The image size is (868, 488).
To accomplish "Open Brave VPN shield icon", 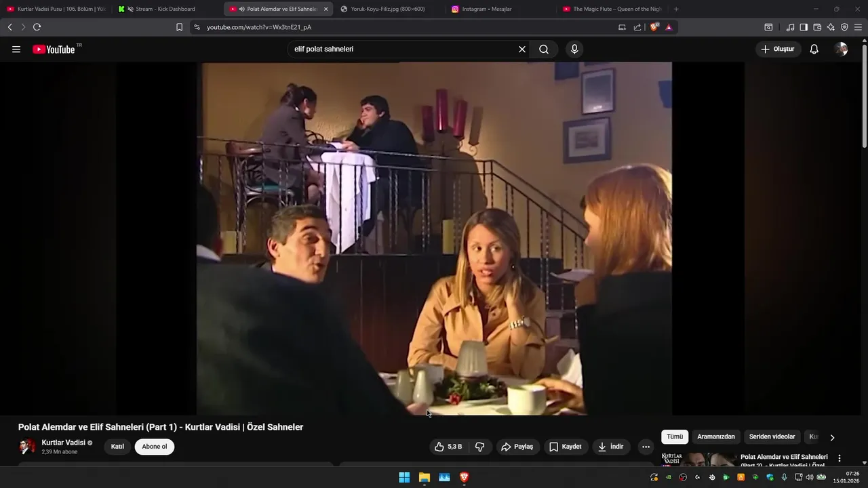I will (844, 27).
